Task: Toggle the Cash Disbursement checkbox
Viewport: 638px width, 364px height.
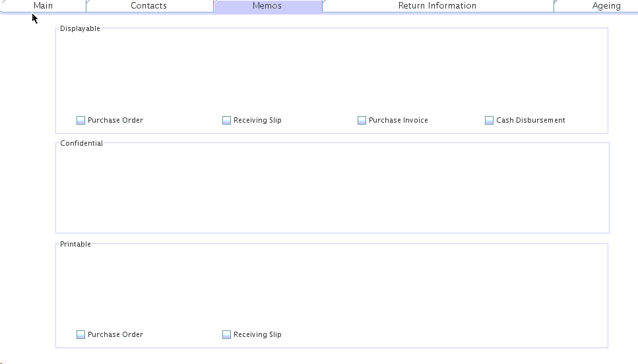Action: click(490, 121)
